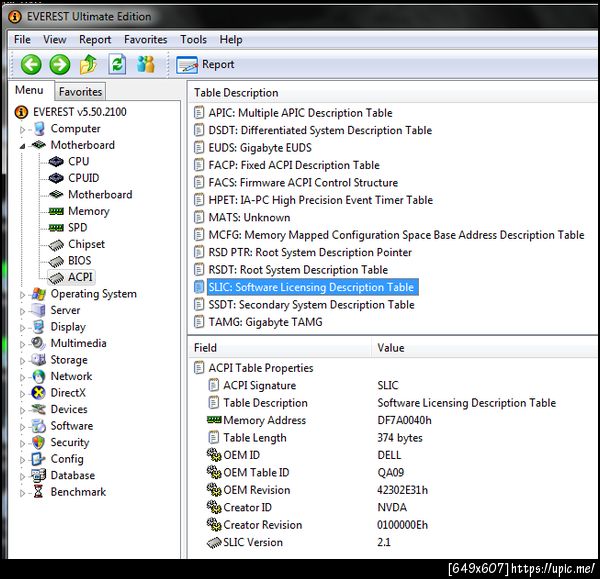This screenshot has width=600, height=579.
Task: Select SSDT: Secondary System Description Table row
Action: click(x=304, y=305)
